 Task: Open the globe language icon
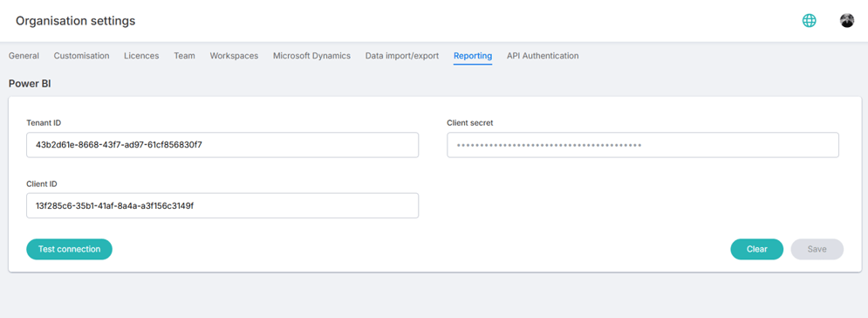pos(810,21)
